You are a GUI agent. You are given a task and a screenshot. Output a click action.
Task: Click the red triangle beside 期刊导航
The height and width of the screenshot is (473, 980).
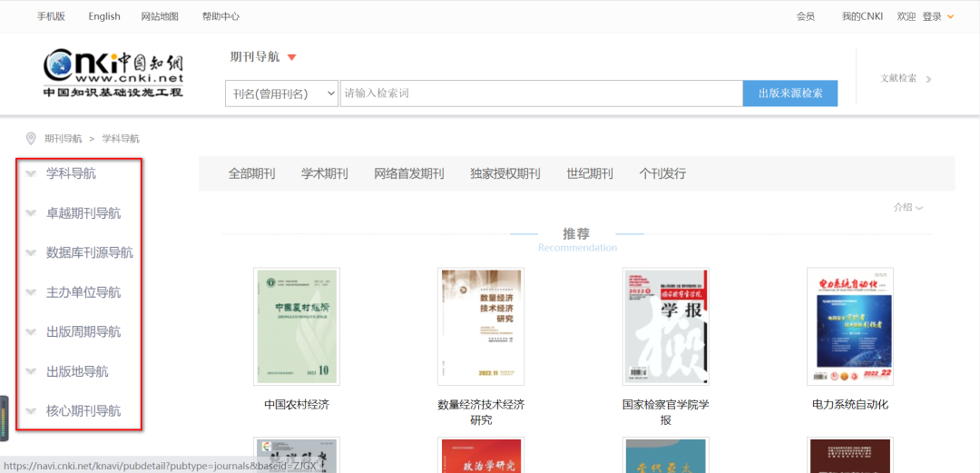coord(291,57)
